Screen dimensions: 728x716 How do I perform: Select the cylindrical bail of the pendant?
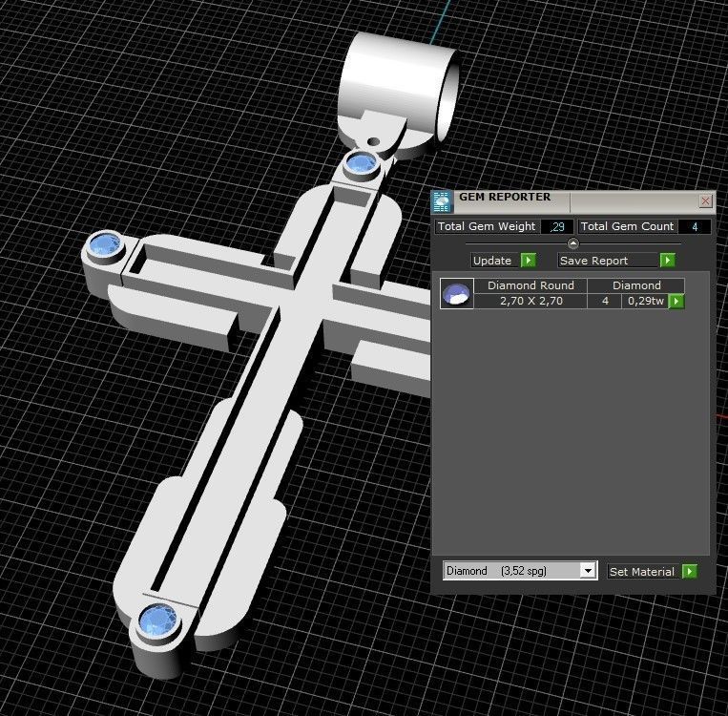399,88
